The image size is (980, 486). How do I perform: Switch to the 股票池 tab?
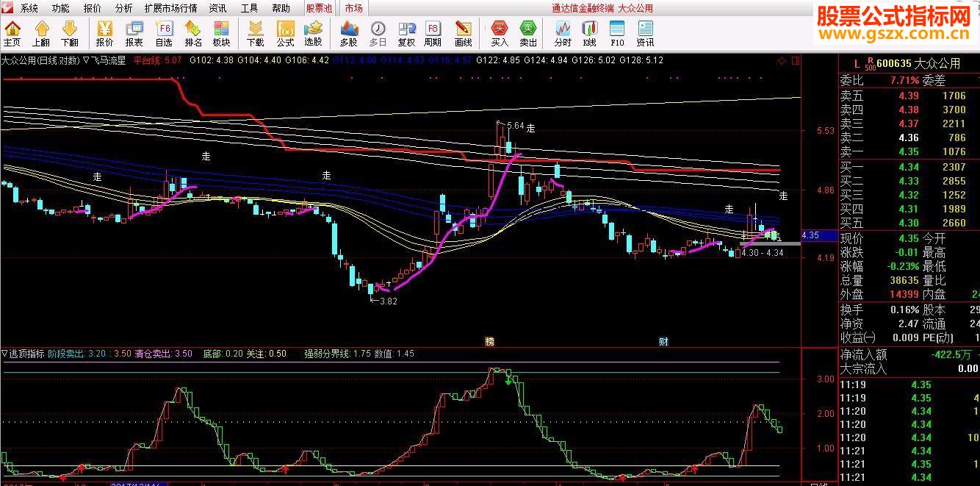coord(320,8)
